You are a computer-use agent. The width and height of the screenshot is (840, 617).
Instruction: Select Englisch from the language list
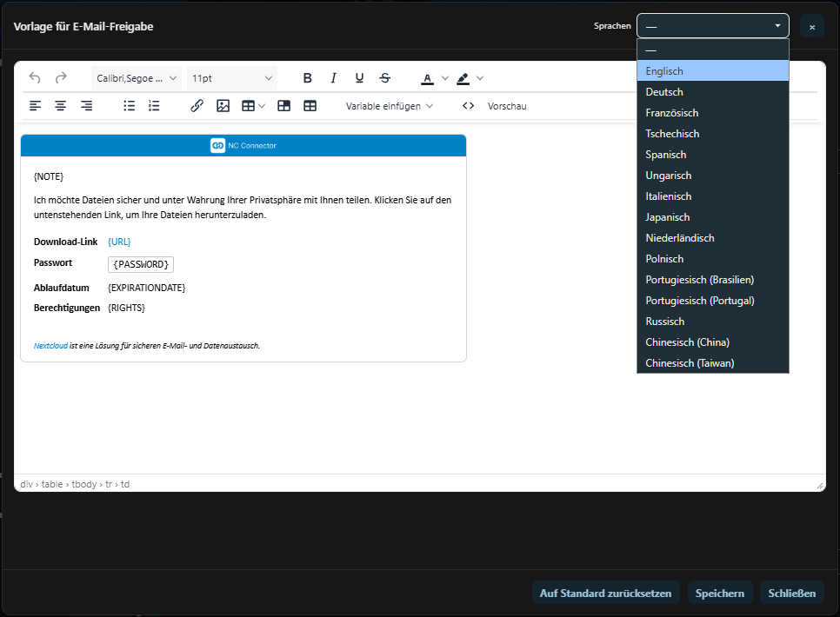pyautogui.click(x=712, y=70)
